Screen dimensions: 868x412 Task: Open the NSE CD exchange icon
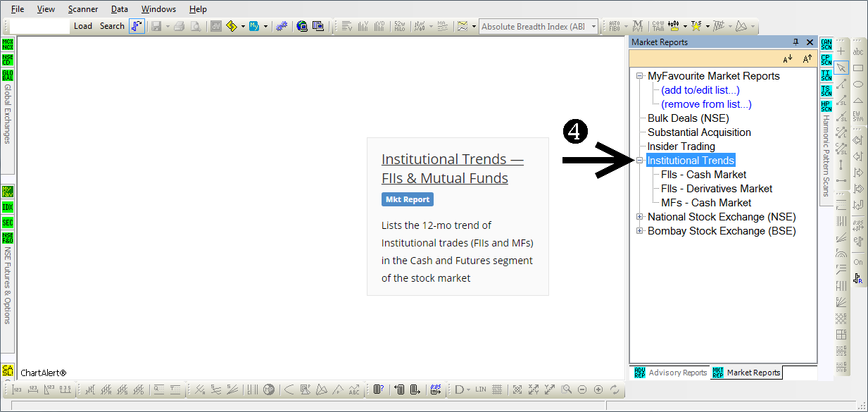[x=8, y=60]
